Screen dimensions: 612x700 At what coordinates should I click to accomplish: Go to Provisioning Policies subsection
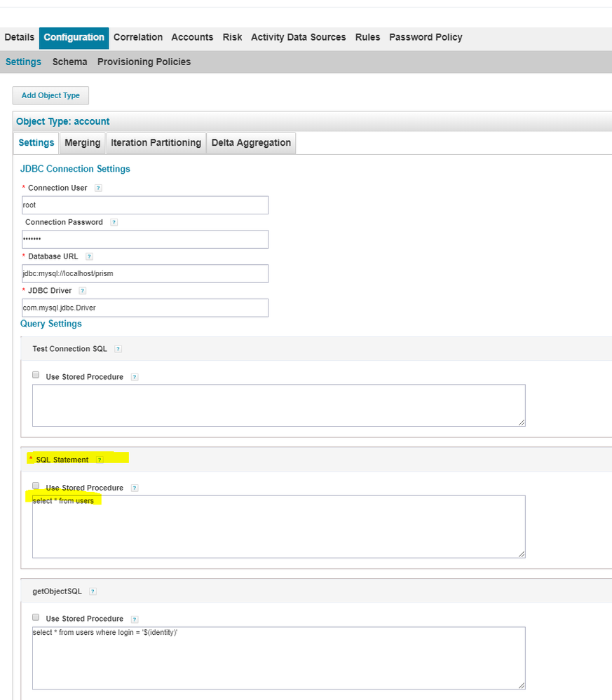pyautogui.click(x=144, y=62)
